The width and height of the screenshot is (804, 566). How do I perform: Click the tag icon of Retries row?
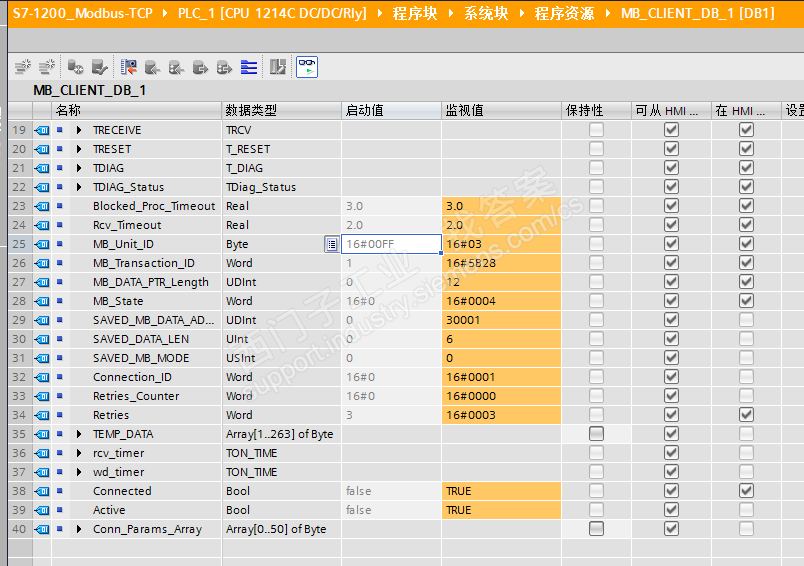(42, 415)
